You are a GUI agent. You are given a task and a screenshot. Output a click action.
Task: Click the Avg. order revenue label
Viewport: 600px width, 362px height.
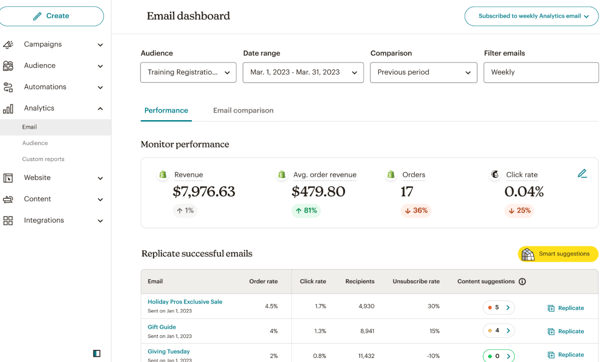[325, 175]
